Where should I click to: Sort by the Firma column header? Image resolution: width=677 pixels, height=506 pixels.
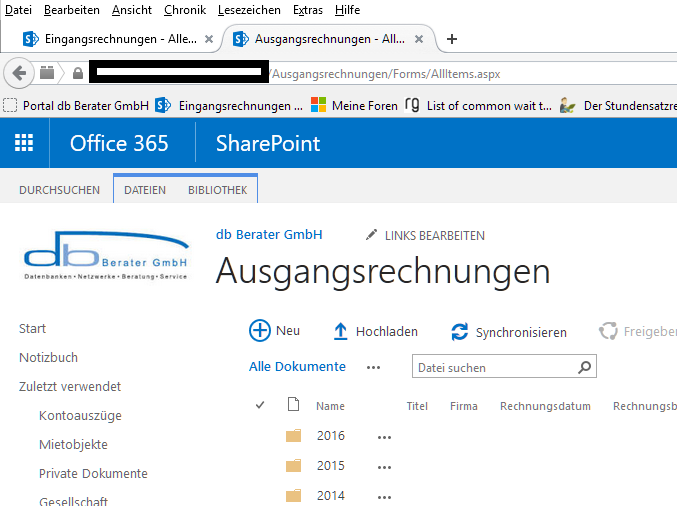[464, 406]
